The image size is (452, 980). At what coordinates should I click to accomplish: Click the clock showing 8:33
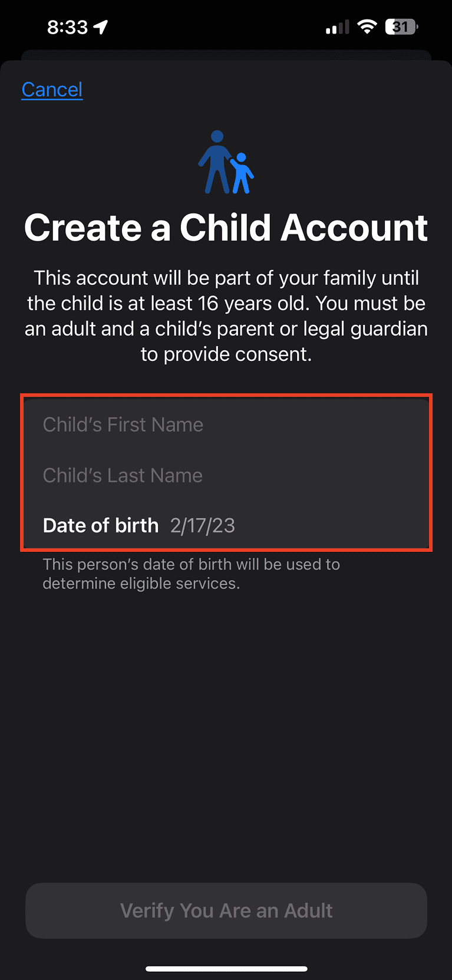pyautogui.click(x=67, y=27)
